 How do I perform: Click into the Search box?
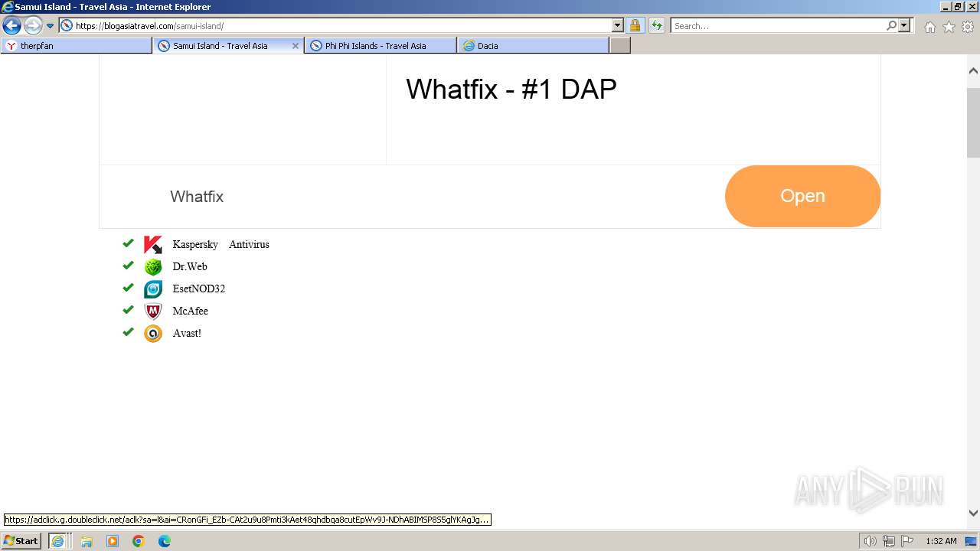(778, 25)
